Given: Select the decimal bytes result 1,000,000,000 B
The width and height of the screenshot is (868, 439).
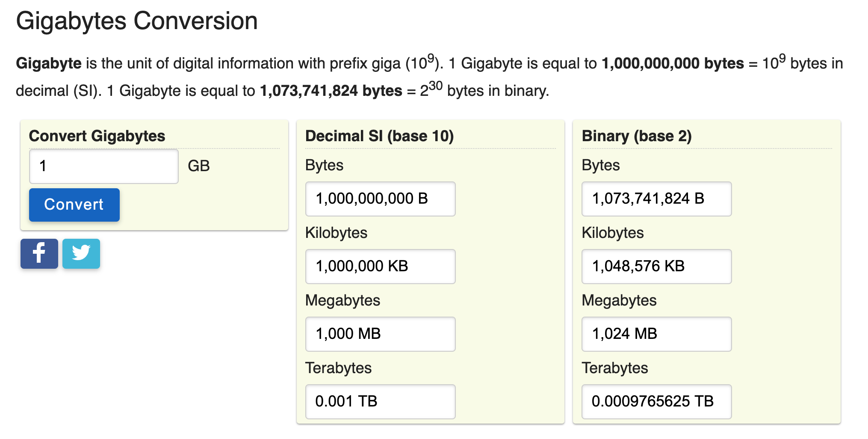Looking at the screenshot, I should click(x=380, y=199).
